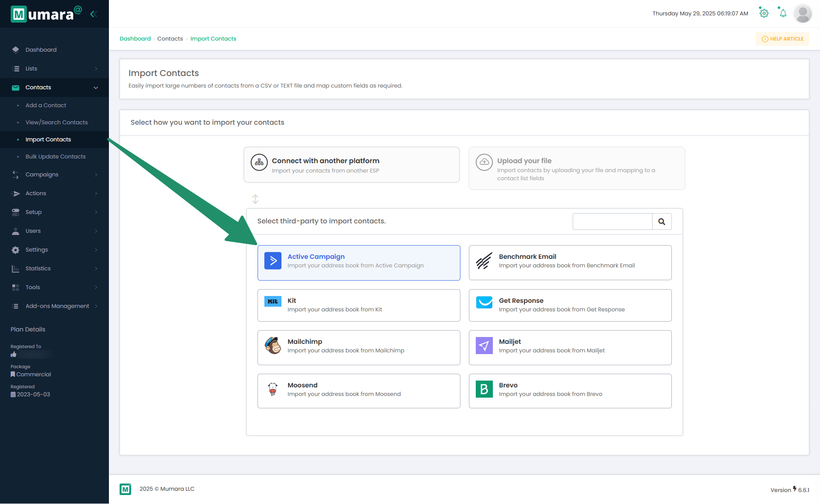Click the Mailchimp monkey logo
This screenshot has width=820, height=504.
coord(273,346)
